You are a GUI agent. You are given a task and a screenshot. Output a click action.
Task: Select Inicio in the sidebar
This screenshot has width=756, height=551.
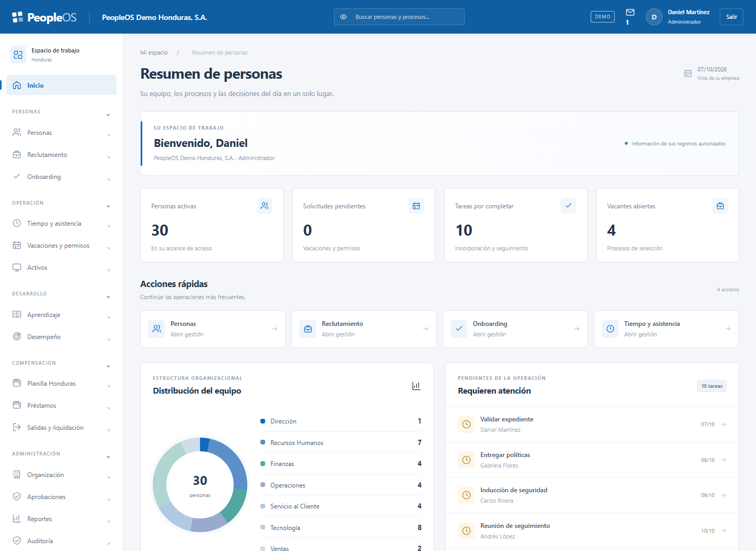[x=61, y=85]
